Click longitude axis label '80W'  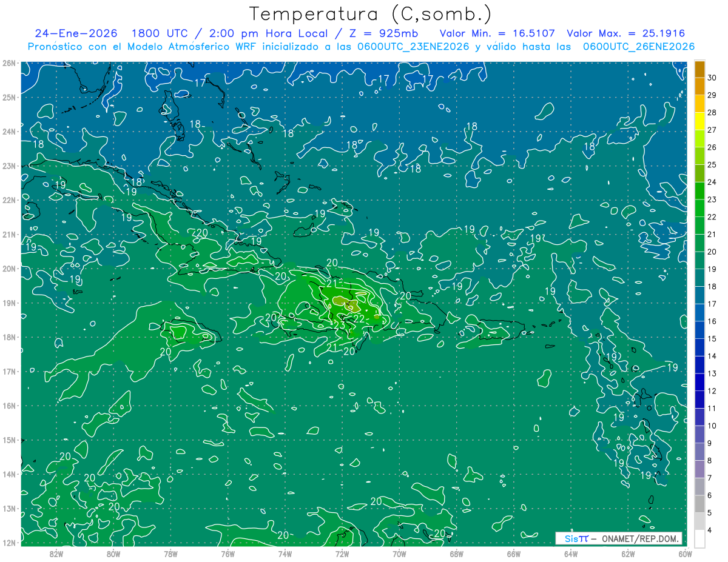(x=113, y=554)
